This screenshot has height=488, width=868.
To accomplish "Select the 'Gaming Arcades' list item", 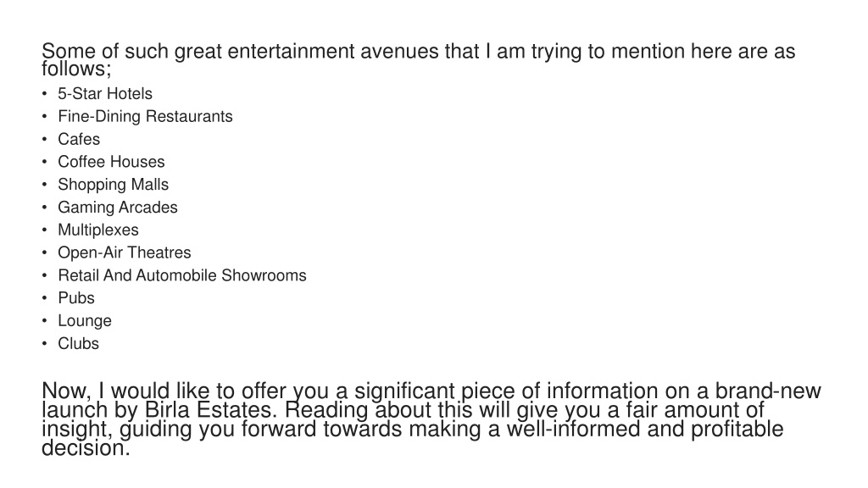I will pyautogui.click(x=117, y=207).
